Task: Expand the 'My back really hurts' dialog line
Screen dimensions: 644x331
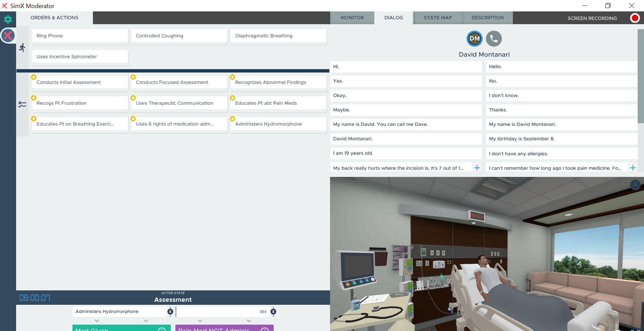Action: click(477, 168)
